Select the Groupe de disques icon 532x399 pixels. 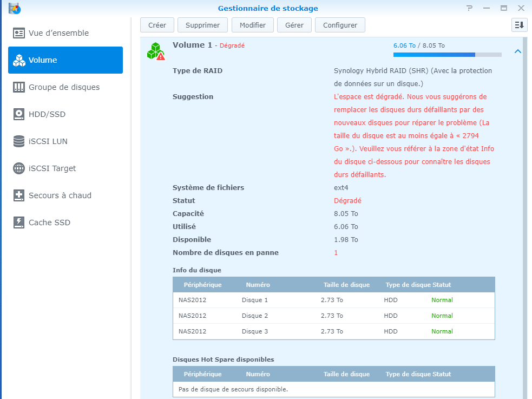[x=19, y=87]
